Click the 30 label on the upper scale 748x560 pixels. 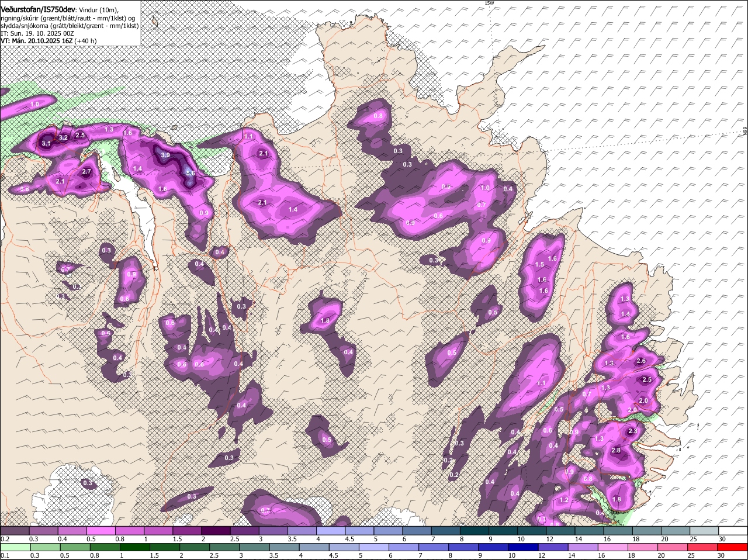tap(722, 539)
